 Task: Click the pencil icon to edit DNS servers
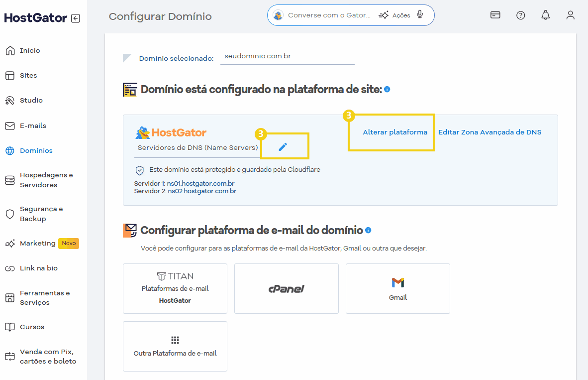tap(283, 147)
